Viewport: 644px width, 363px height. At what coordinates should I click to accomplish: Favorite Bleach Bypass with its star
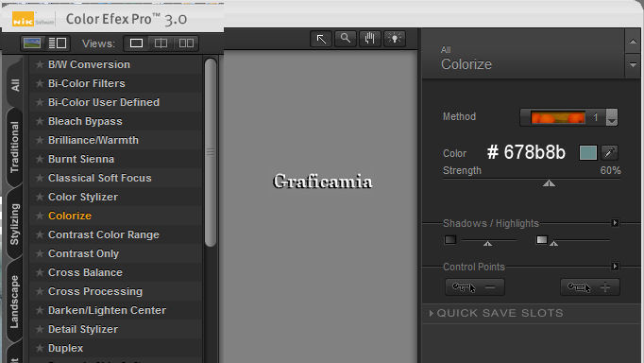pos(40,121)
